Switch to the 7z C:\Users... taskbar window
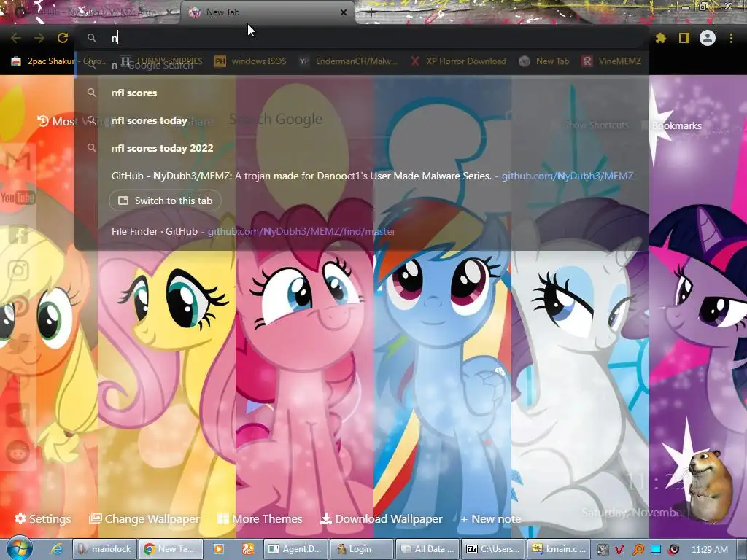Image resolution: width=747 pixels, height=560 pixels. (493, 549)
